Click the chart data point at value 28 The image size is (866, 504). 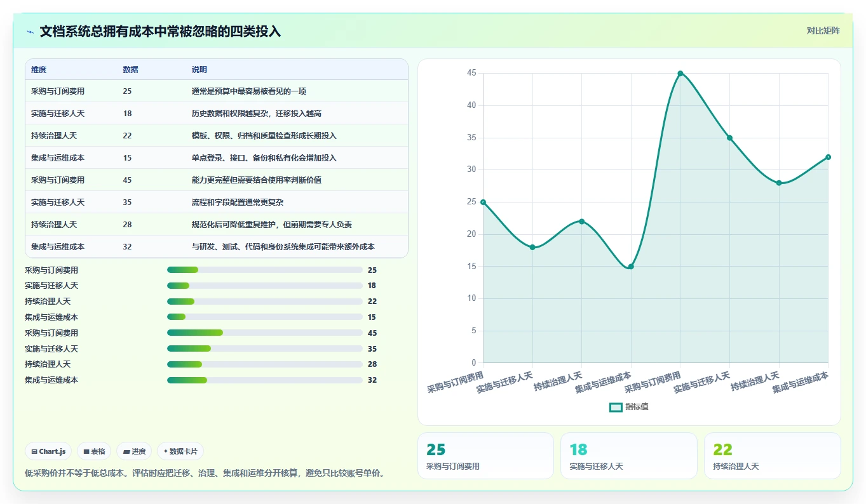point(779,183)
